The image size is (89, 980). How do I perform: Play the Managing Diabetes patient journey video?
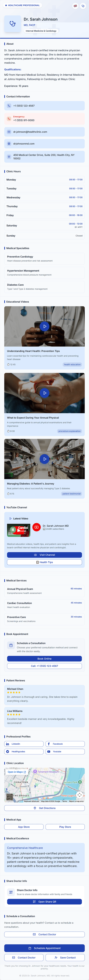click(x=44, y=459)
